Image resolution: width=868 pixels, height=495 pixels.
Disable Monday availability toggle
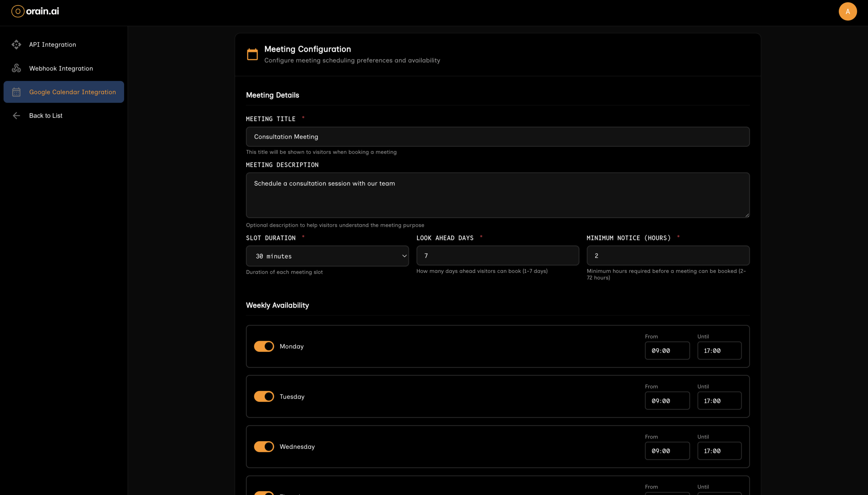coord(264,346)
